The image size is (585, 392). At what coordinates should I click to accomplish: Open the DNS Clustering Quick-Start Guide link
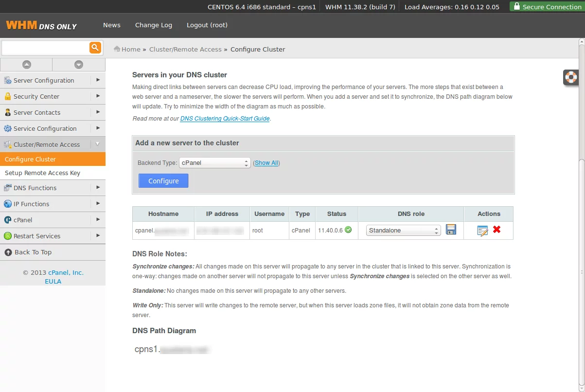pyautogui.click(x=225, y=119)
